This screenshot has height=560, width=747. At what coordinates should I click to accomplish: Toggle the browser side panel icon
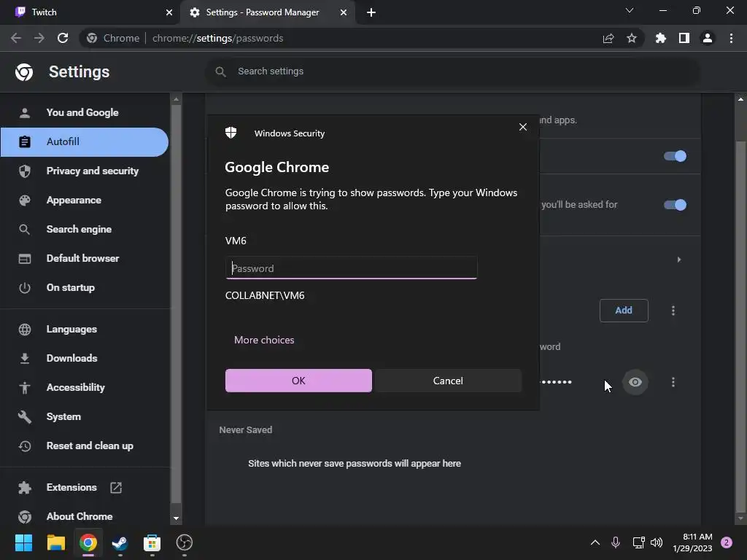point(684,38)
